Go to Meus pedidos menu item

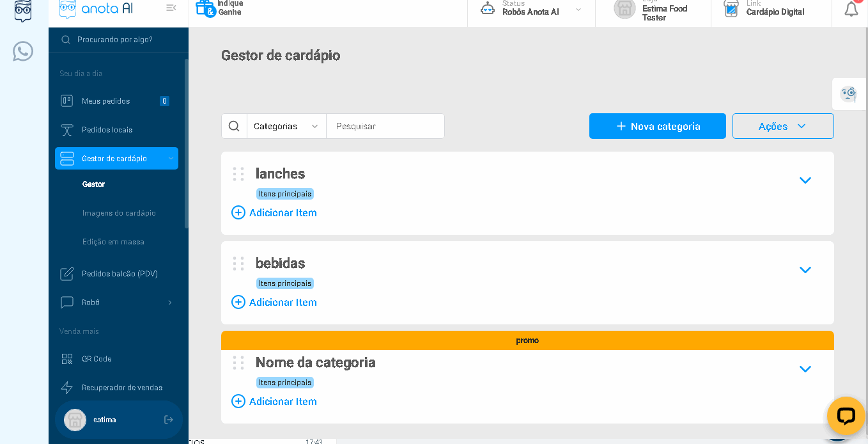[105, 101]
